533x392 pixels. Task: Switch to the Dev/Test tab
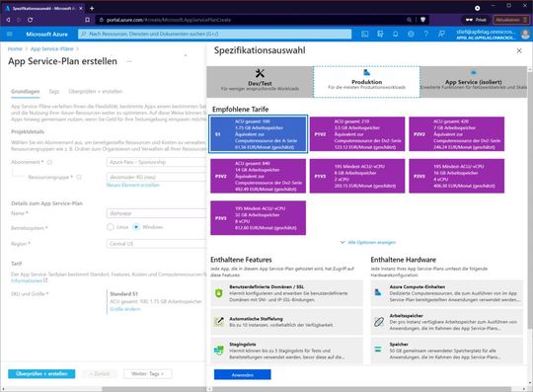point(260,82)
